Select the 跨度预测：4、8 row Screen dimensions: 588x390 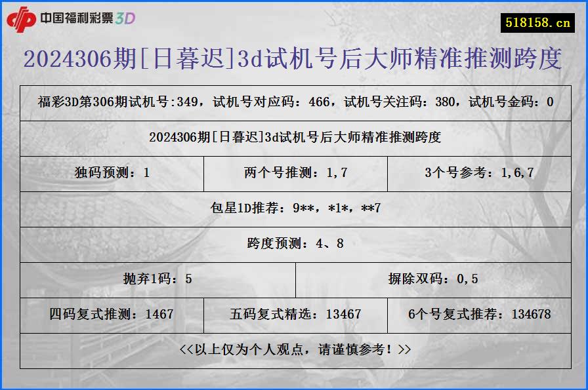coord(294,244)
